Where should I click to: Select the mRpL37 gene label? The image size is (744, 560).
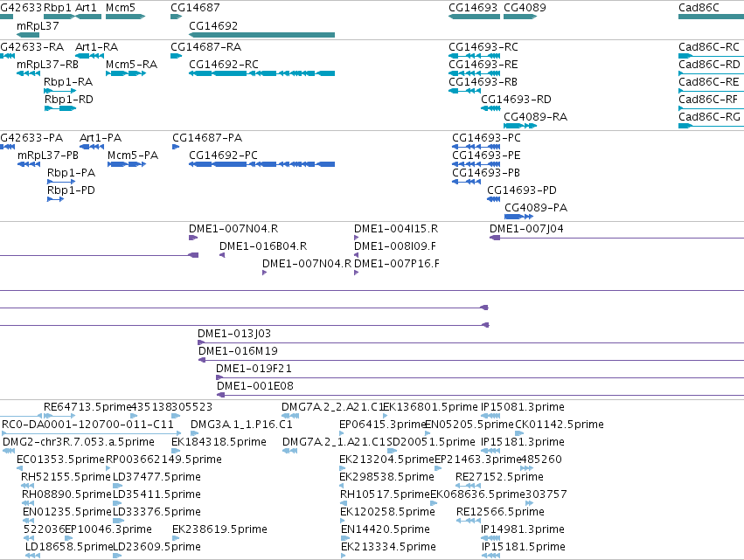tap(38, 25)
